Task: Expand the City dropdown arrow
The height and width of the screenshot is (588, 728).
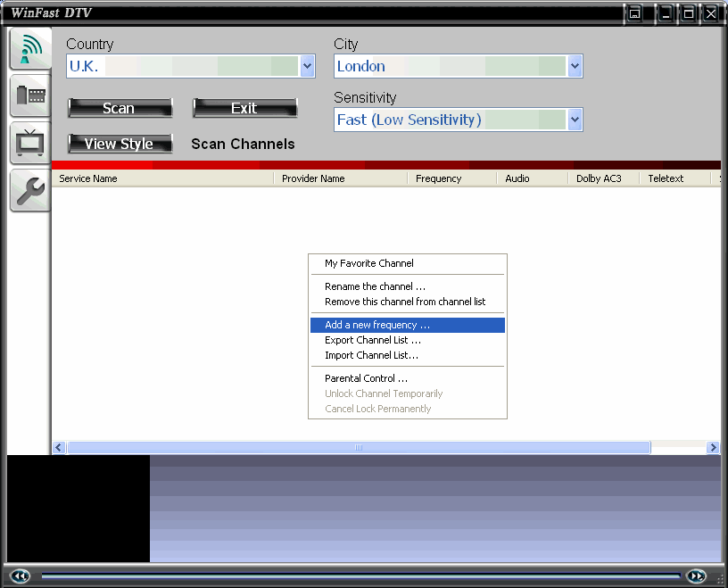Action: (575, 66)
